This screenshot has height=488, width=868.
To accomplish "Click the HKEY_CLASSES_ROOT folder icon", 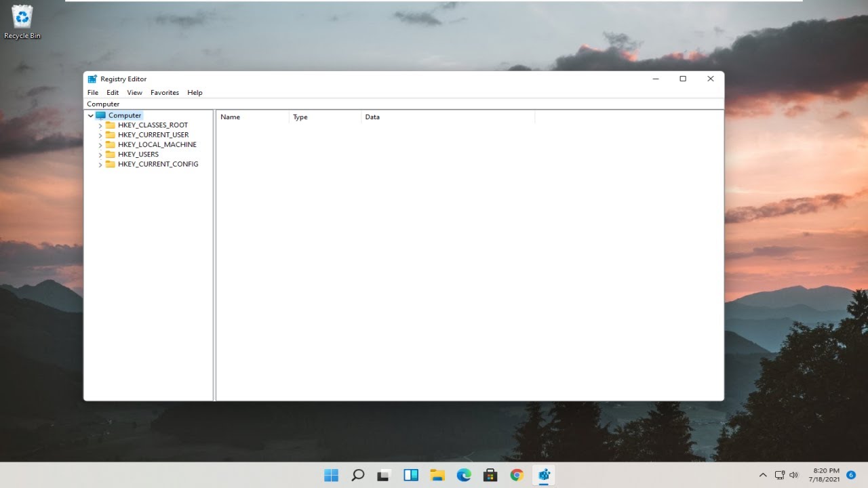I will [x=110, y=125].
